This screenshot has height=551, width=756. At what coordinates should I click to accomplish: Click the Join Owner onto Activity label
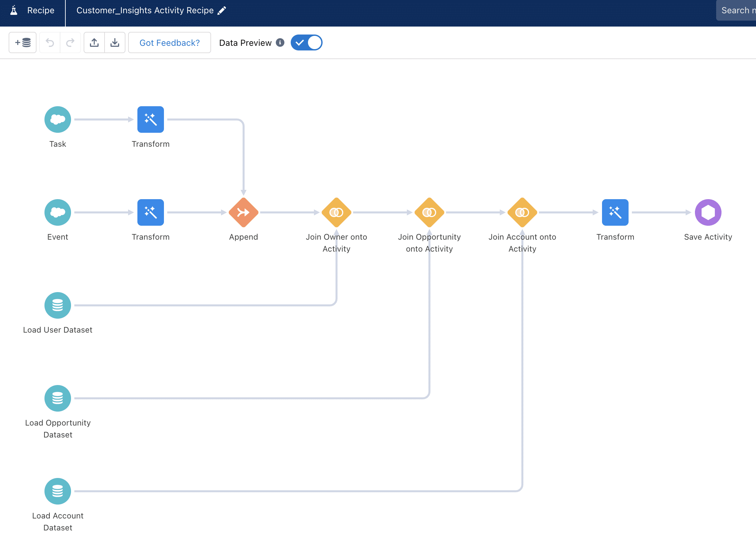coord(337,243)
